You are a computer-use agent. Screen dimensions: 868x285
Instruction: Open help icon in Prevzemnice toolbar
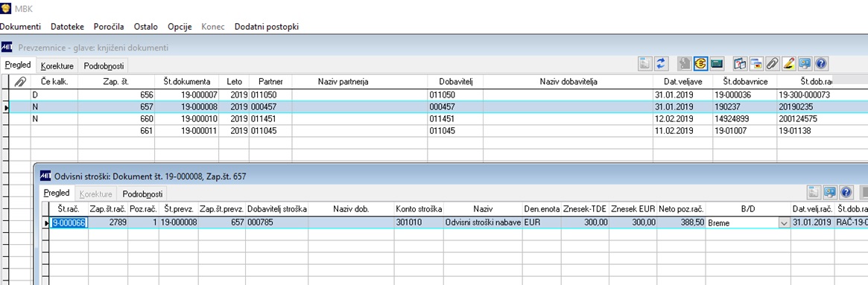pos(822,64)
